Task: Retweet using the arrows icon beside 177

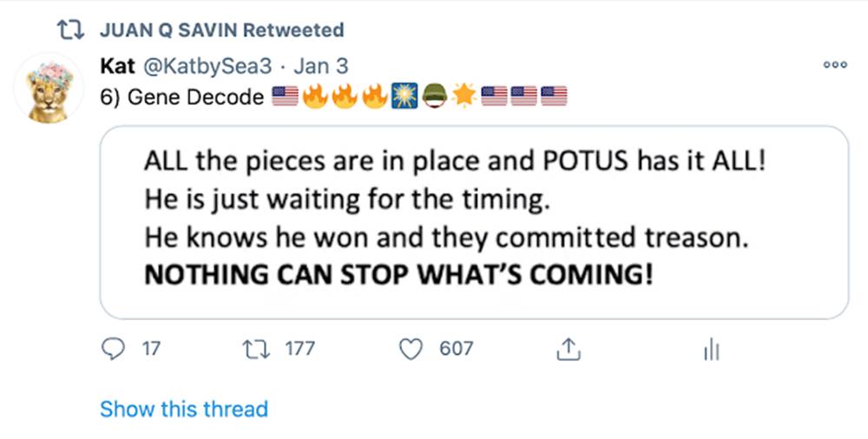Action: click(258, 349)
